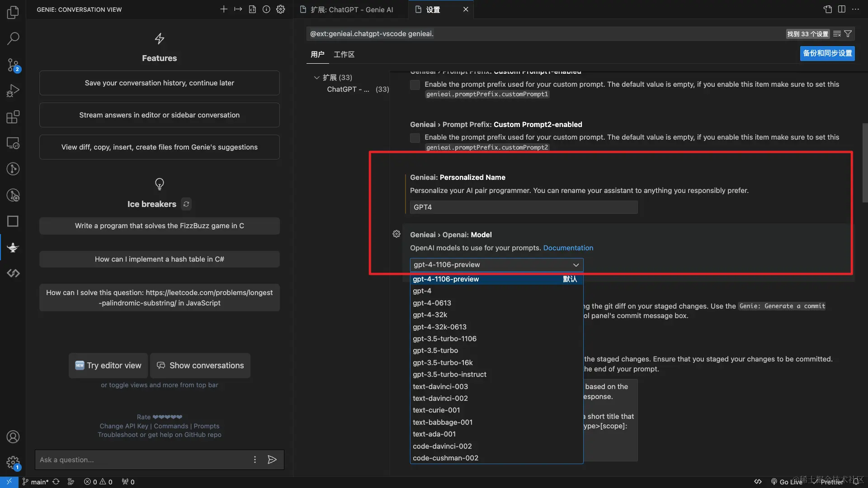Select the 用户 settings scope tab

(x=317, y=55)
